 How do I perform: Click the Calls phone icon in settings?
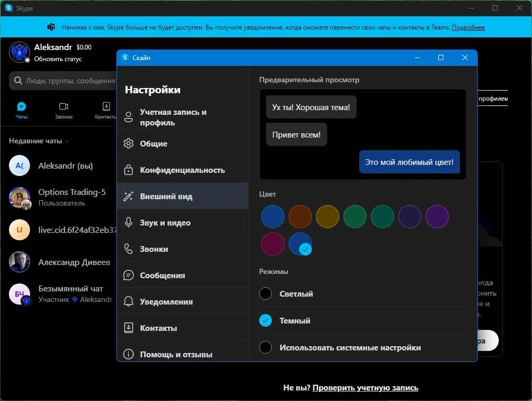click(x=128, y=249)
